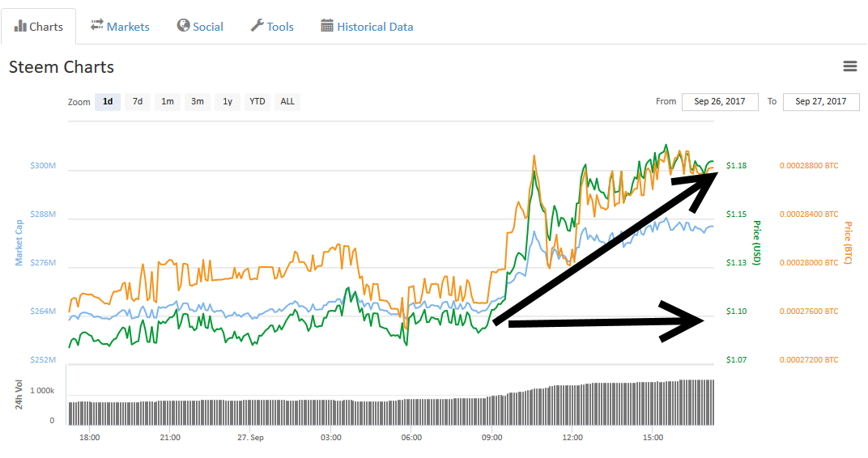Switch to the Markets tab
Screen dimensions: 868x458
(120, 27)
